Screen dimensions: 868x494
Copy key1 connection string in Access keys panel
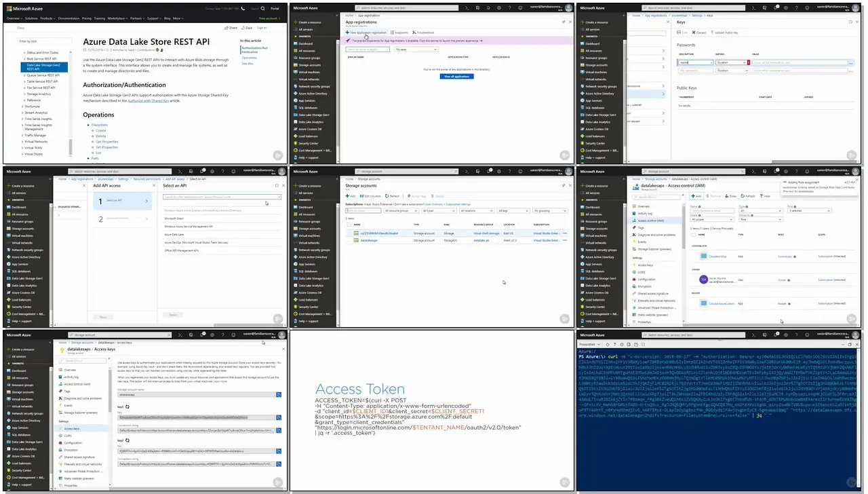point(279,430)
